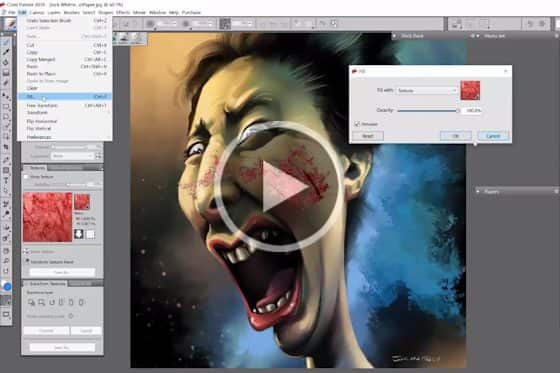The height and width of the screenshot is (373, 560).
Task: Open the Fill with dropdown
Action: pyautogui.click(x=426, y=90)
